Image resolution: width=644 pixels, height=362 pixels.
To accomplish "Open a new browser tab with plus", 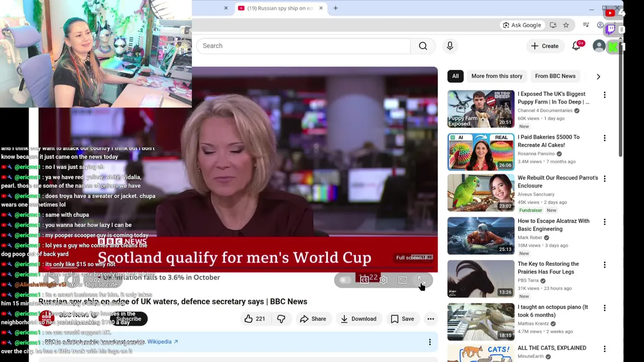I will (x=336, y=8).
